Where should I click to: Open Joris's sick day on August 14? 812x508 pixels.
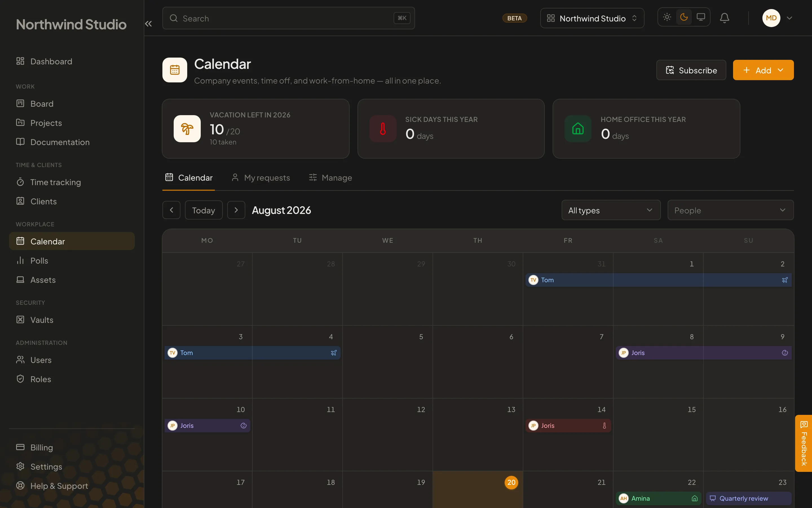pos(568,426)
